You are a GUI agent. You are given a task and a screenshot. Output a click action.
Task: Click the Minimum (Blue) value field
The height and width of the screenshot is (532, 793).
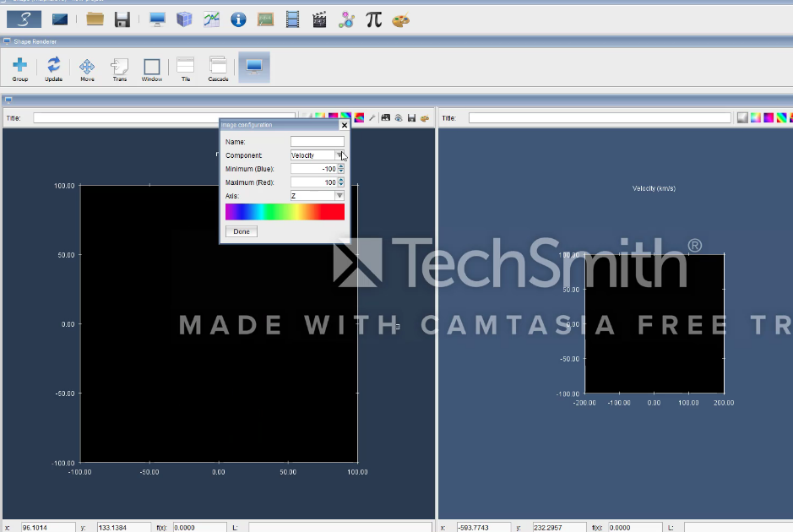313,169
